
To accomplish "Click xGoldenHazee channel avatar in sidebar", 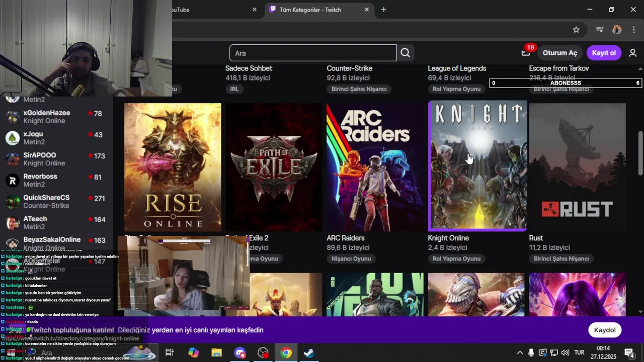I will coord(13,117).
